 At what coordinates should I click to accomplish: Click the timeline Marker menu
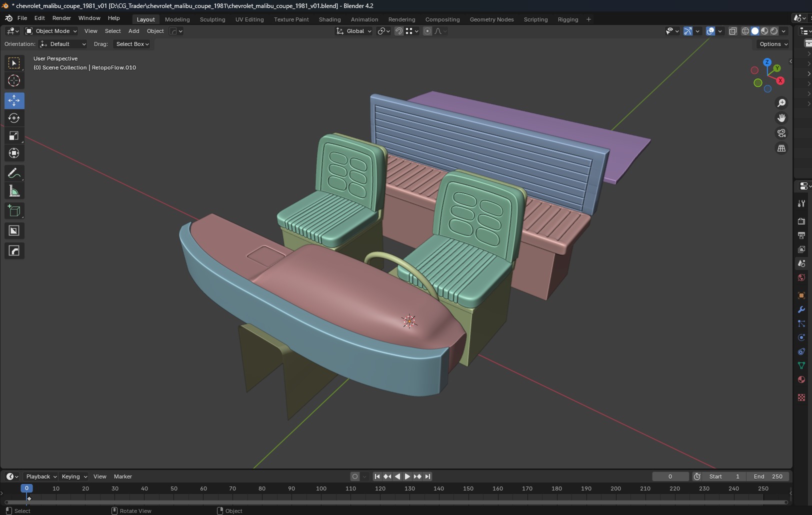tap(122, 476)
